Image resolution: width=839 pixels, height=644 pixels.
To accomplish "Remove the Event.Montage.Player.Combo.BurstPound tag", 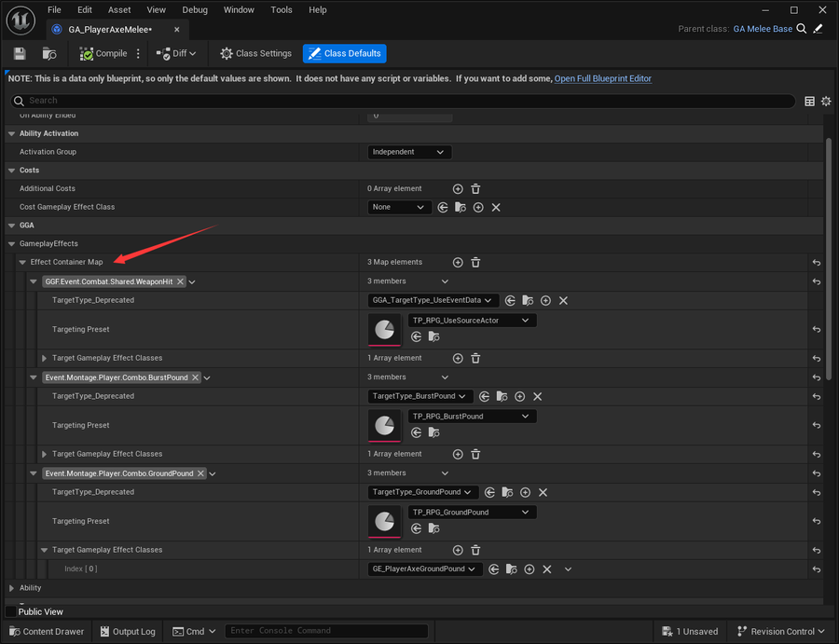I will point(196,377).
